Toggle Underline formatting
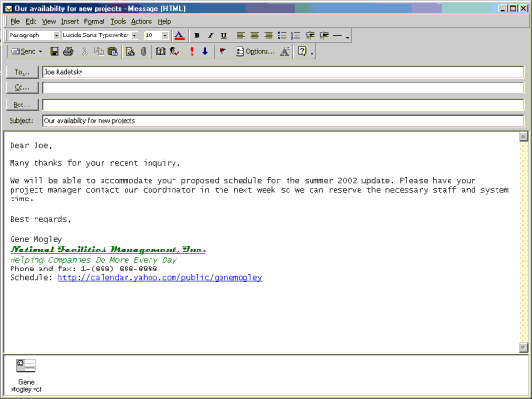 pos(224,35)
